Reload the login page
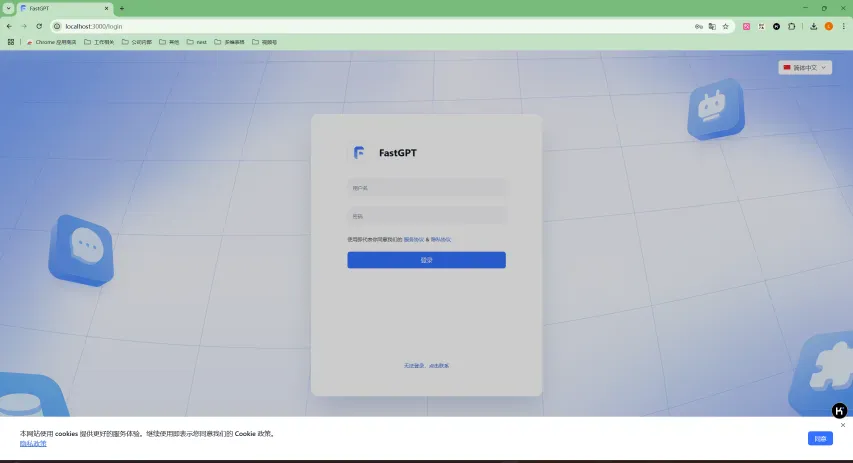Image resolution: width=853 pixels, height=463 pixels. coord(39,26)
